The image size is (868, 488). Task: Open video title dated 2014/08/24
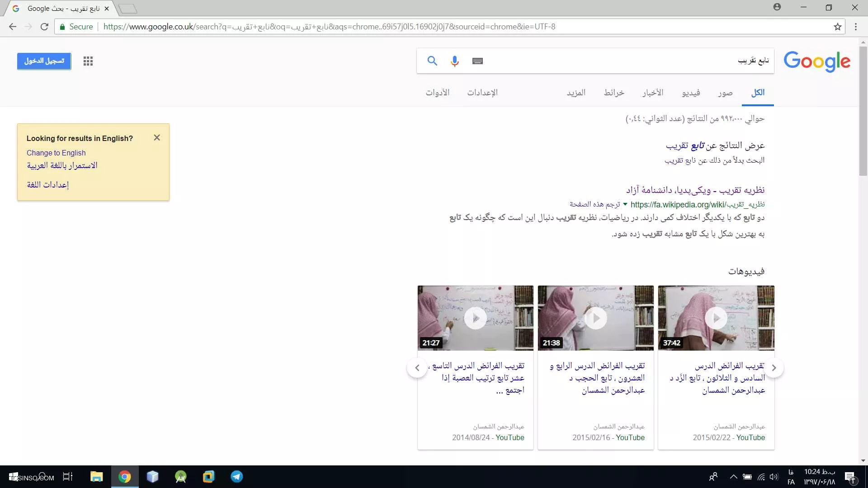[476, 378]
